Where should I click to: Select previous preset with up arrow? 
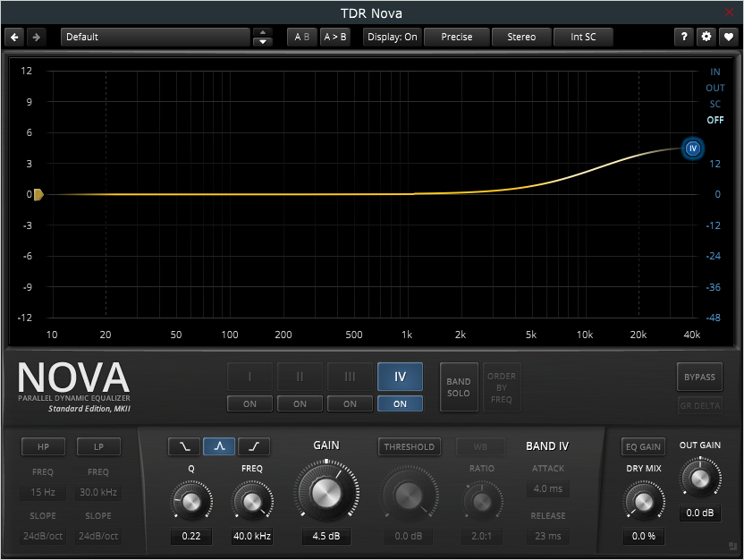262,32
